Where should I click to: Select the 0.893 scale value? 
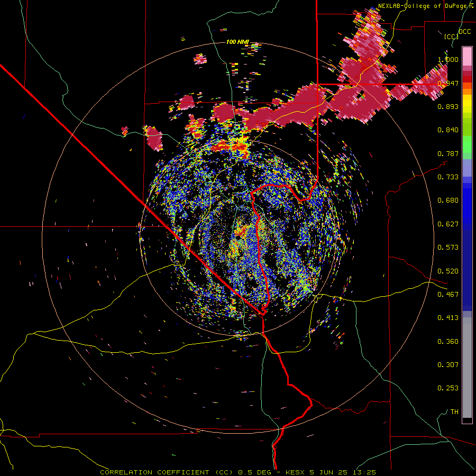[x=448, y=106]
